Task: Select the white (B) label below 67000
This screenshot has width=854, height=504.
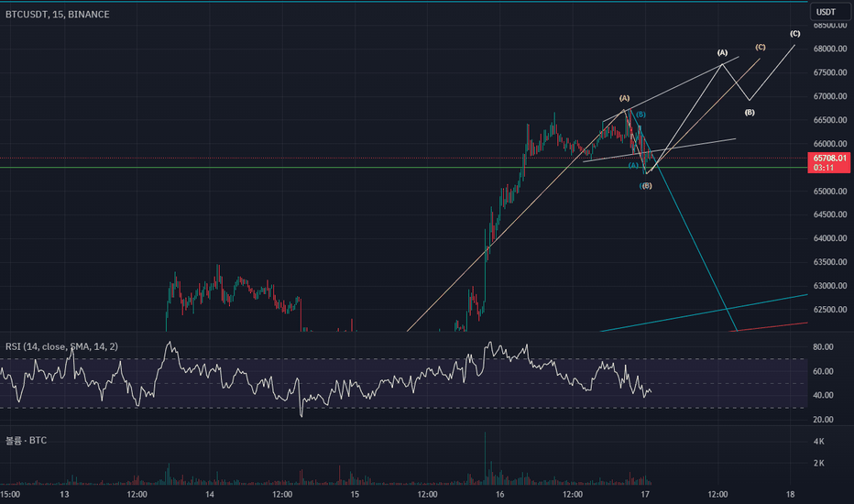Action: pyautogui.click(x=750, y=112)
